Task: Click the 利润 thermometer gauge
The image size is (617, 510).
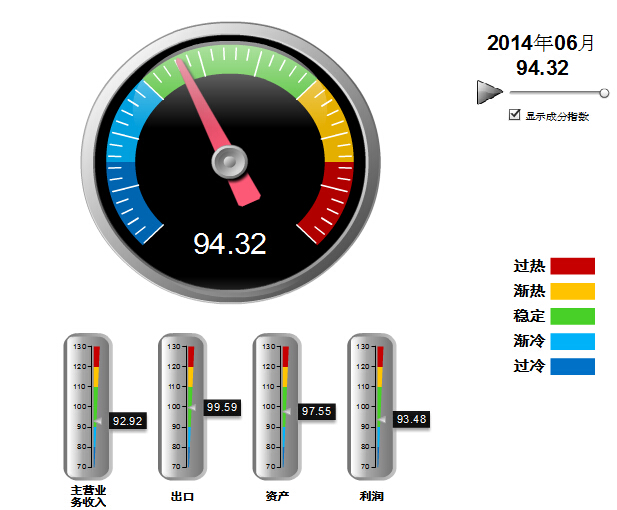Action: tap(372, 405)
